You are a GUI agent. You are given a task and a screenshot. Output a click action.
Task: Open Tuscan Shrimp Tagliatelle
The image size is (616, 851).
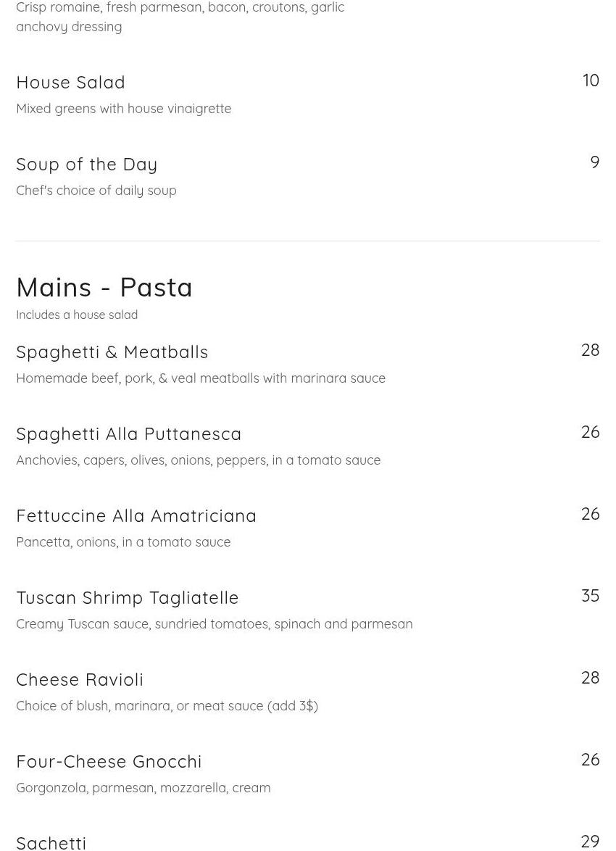click(x=128, y=598)
